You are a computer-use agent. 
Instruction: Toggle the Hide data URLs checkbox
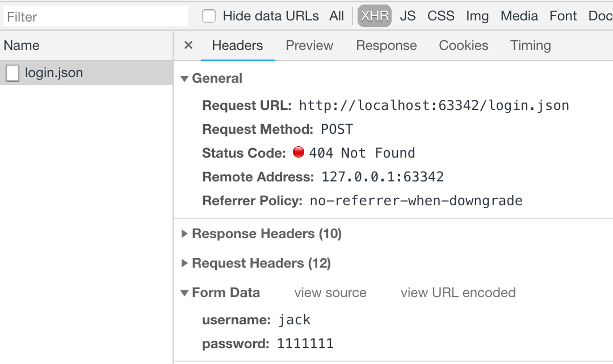[x=209, y=16]
